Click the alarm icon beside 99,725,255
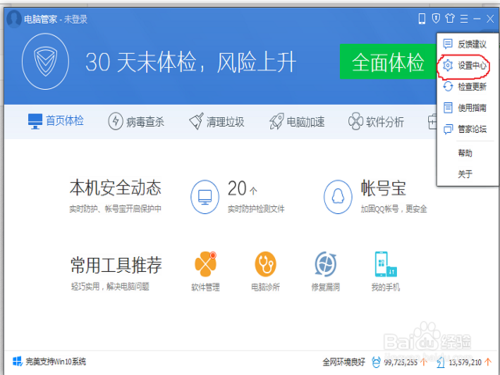500x375 pixels. tap(376, 362)
